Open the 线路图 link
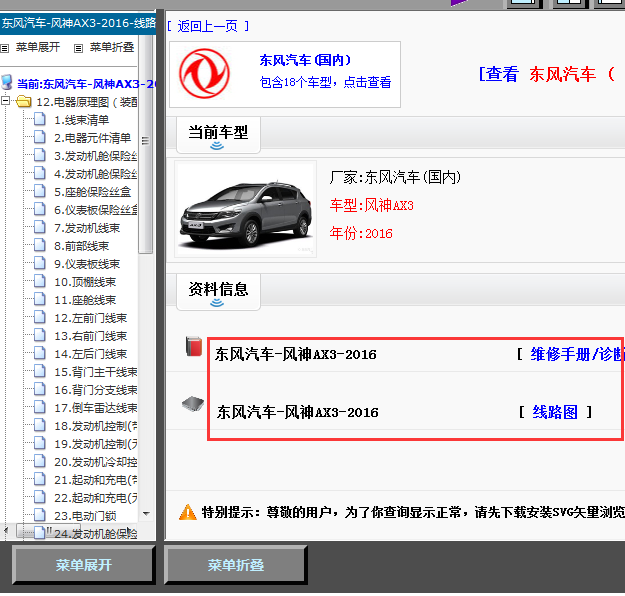Image resolution: width=625 pixels, height=596 pixels. point(555,412)
